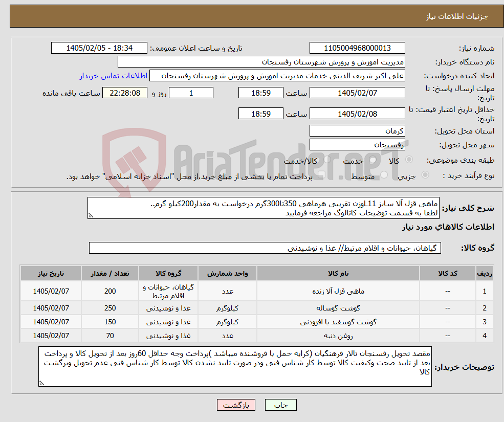Screen dimensions: 504x422
Task: Click the request creator field
Action: pos(277,76)
